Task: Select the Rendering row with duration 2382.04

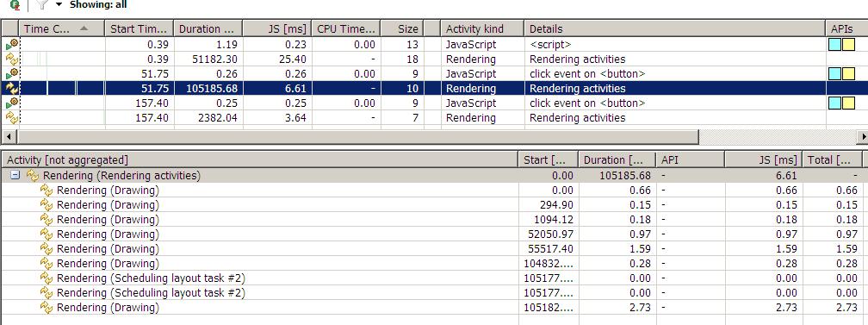Action: [x=433, y=117]
